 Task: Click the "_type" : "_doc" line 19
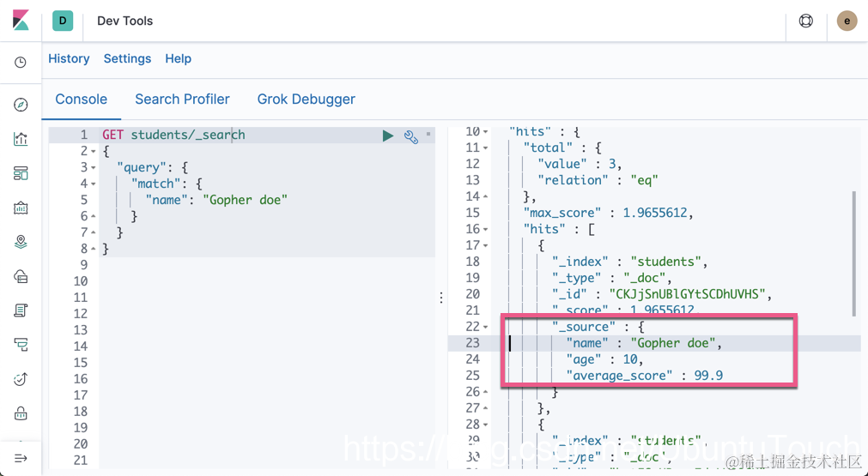[x=611, y=278]
